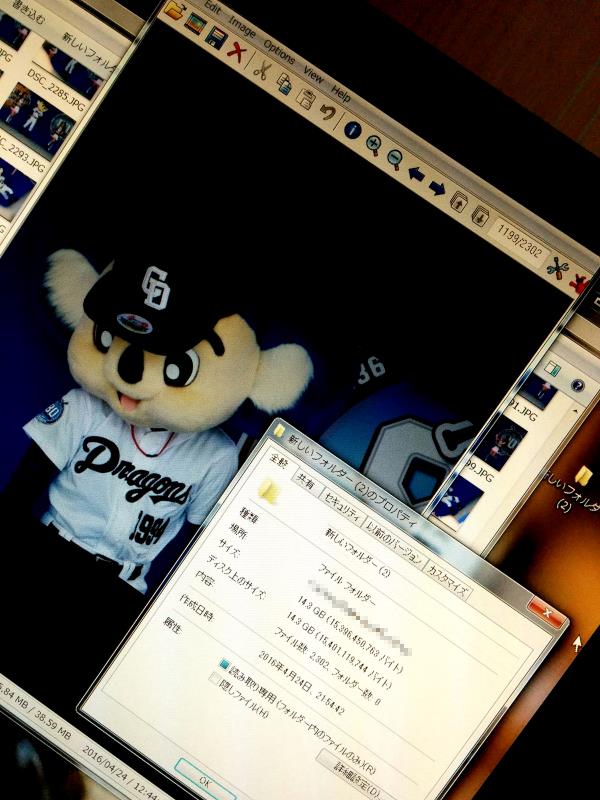This screenshot has height=800, width=600.
Task: Zoom in with the plus magnifier
Action: coord(373,145)
